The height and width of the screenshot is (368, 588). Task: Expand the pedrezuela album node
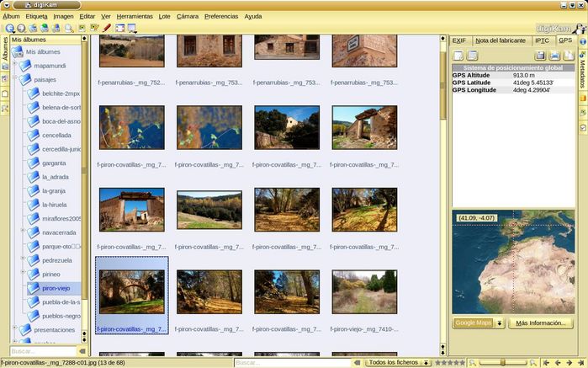[23, 259]
